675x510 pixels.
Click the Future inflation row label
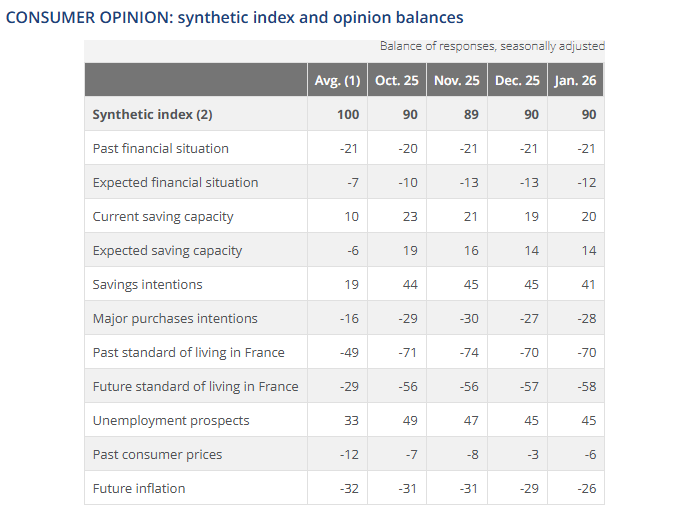click(x=139, y=488)
